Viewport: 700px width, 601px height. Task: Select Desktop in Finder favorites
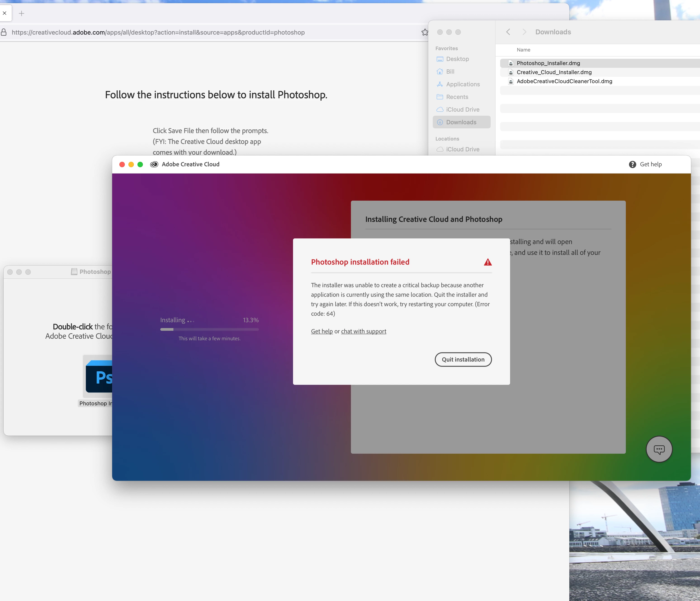point(457,59)
